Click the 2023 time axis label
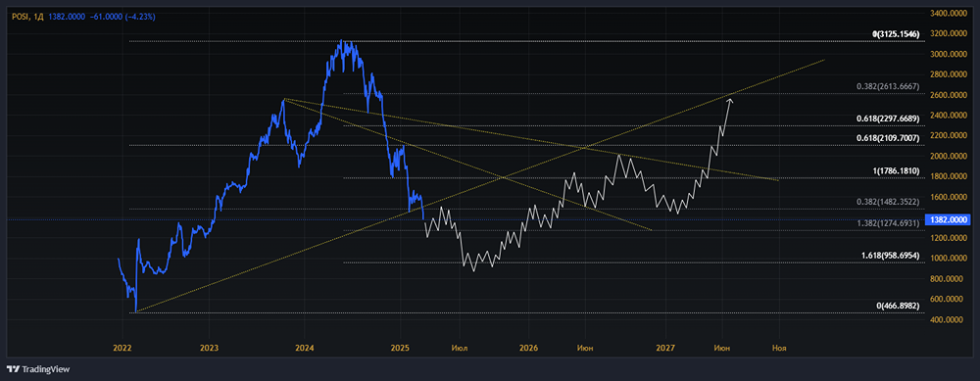The width and height of the screenshot is (980, 381). (209, 347)
